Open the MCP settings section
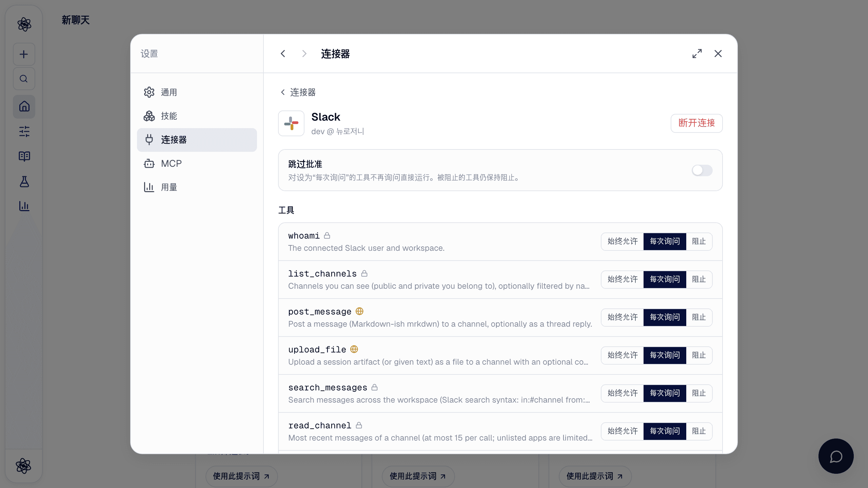Viewport: 868px width, 488px height. pyautogui.click(x=197, y=163)
